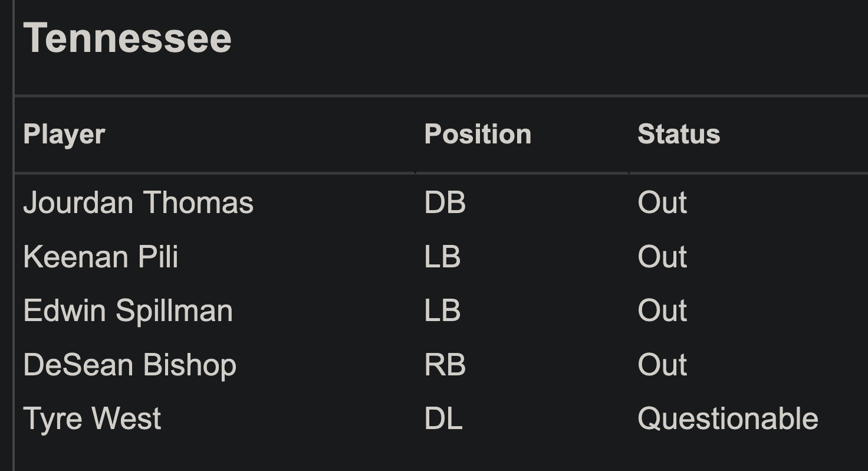This screenshot has height=471, width=868.
Task: Click the Questionable status for Tyre West
Action: tap(728, 418)
